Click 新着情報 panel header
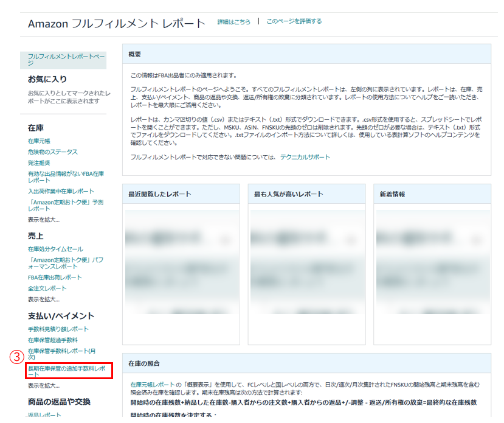504x423 pixels. click(432, 194)
